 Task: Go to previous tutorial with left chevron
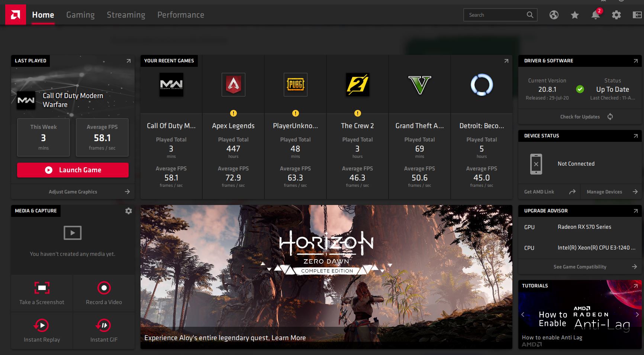(x=523, y=315)
